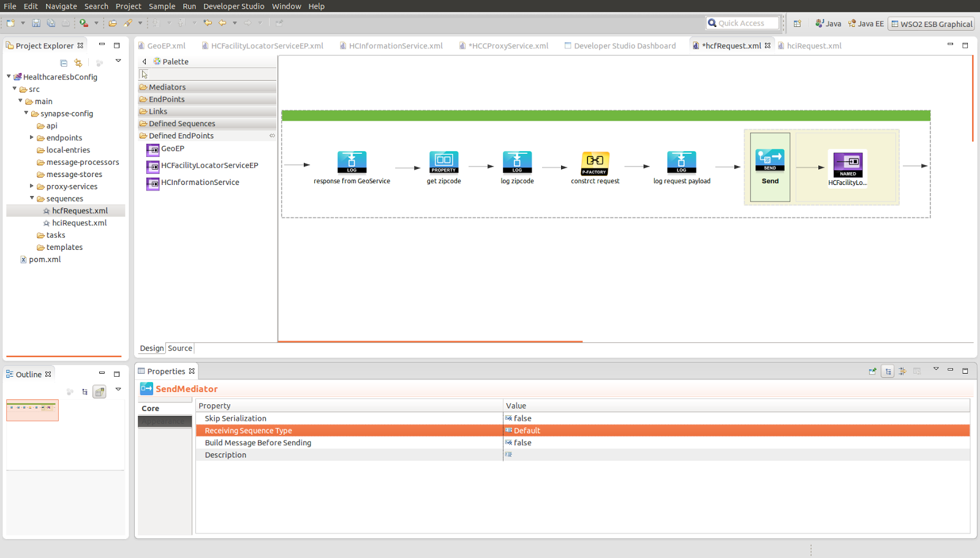
Task: Select WSO2 ESB Graphical perspective
Action: click(932, 24)
